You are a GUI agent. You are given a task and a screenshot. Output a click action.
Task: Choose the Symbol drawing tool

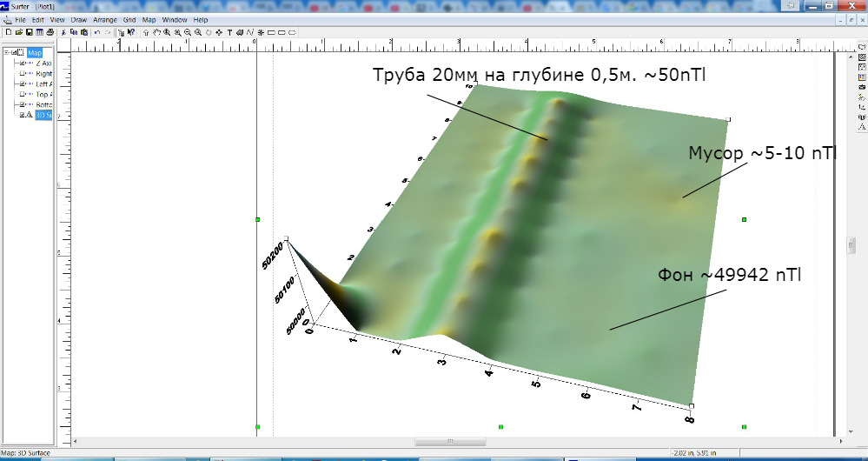click(x=261, y=33)
